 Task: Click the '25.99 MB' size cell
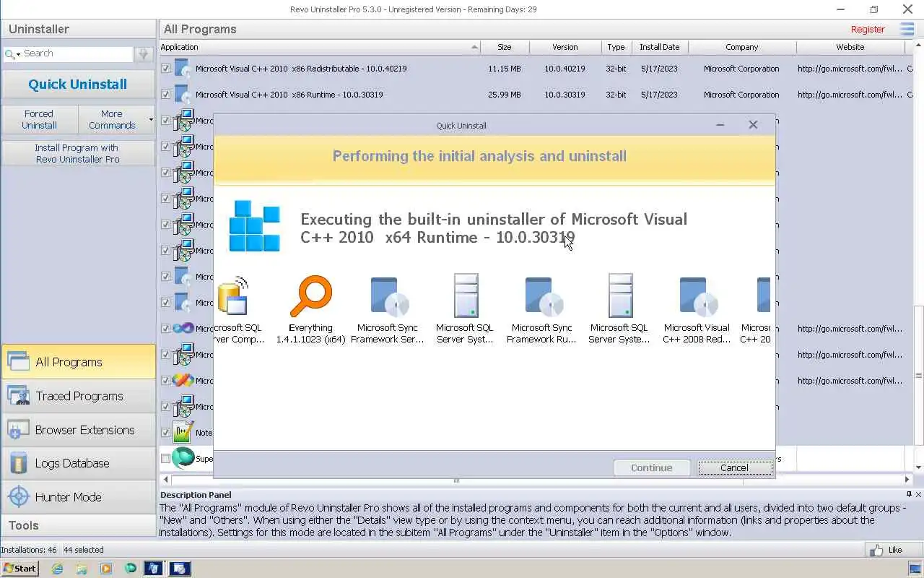tap(505, 95)
